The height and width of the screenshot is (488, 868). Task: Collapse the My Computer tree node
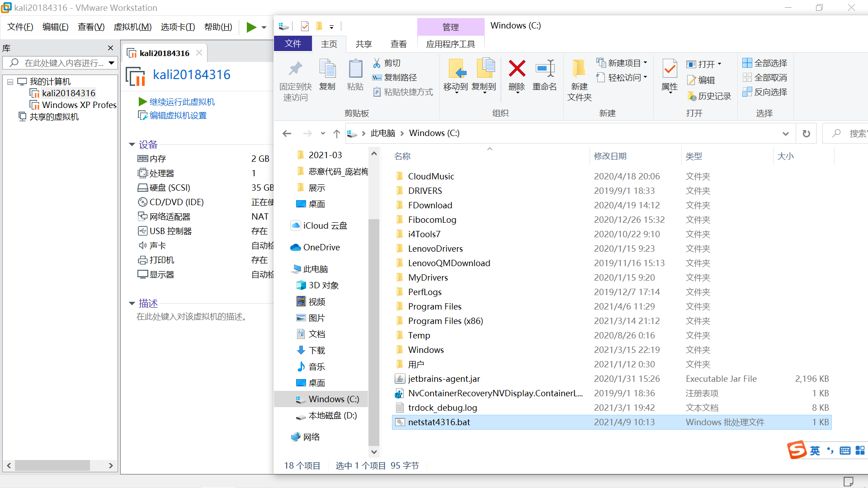pyautogui.click(x=10, y=82)
